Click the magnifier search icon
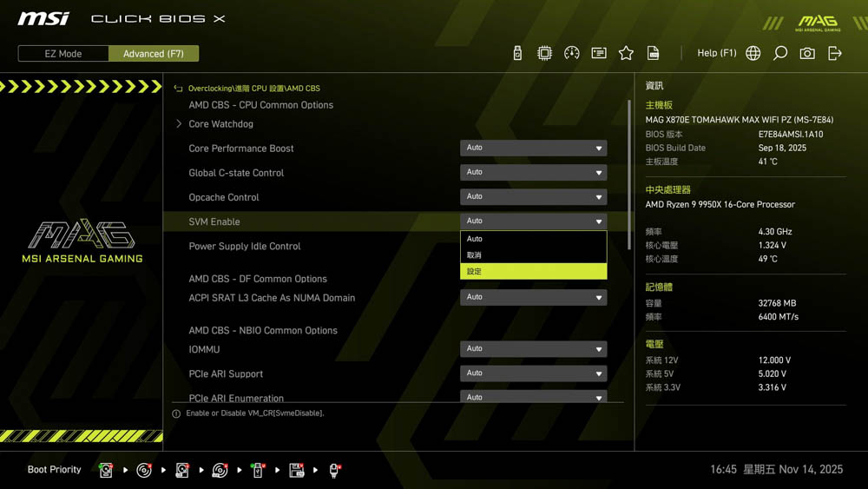This screenshot has height=489, width=868. coord(780,53)
